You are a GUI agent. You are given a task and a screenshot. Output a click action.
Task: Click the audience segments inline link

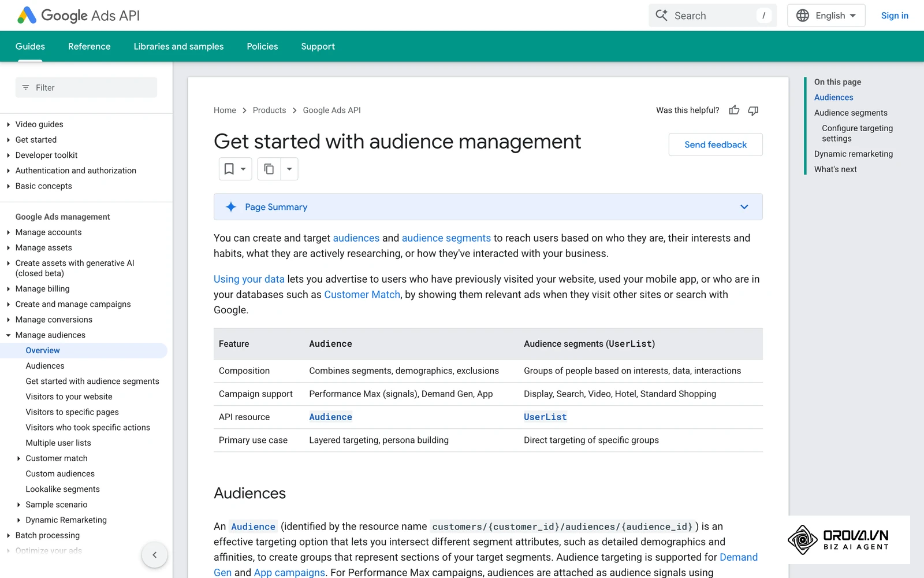(446, 238)
